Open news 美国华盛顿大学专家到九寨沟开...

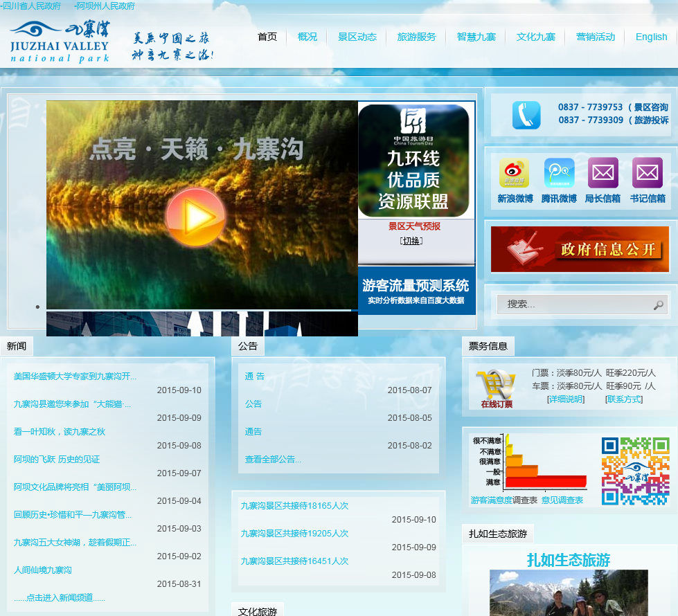point(75,377)
